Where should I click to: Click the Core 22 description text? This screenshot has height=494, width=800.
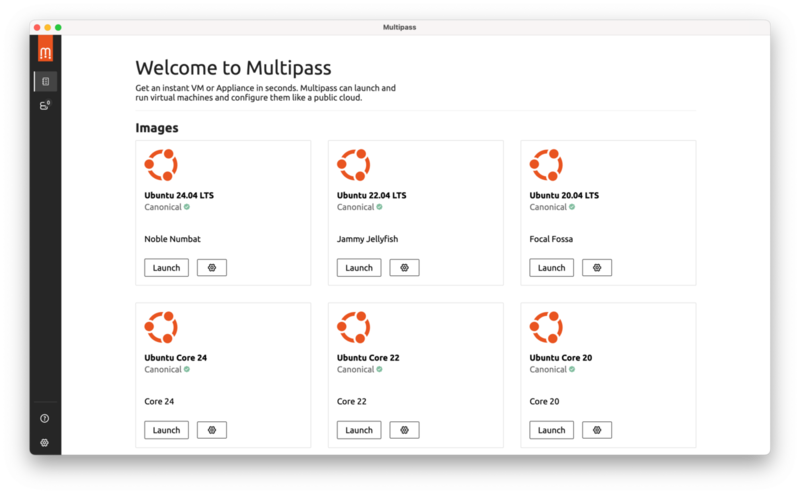352,401
